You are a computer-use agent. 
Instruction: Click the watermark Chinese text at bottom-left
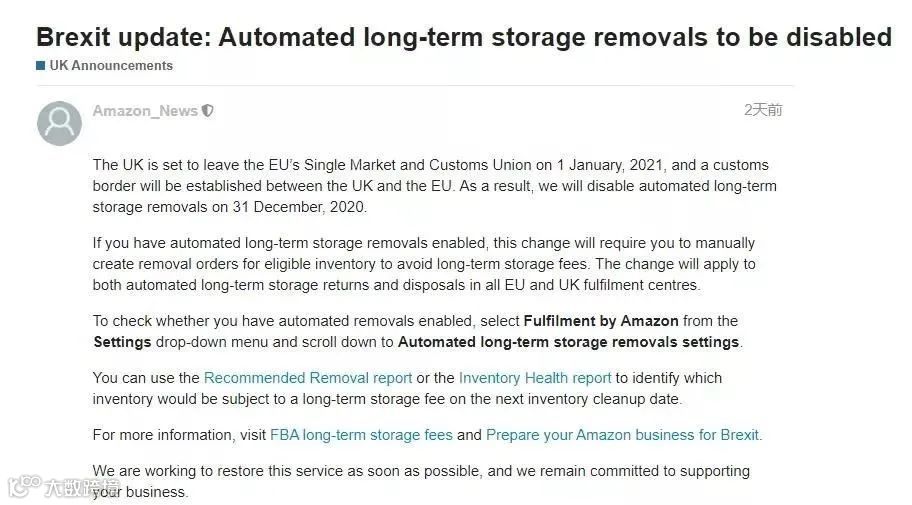pyautogui.click(x=83, y=488)
